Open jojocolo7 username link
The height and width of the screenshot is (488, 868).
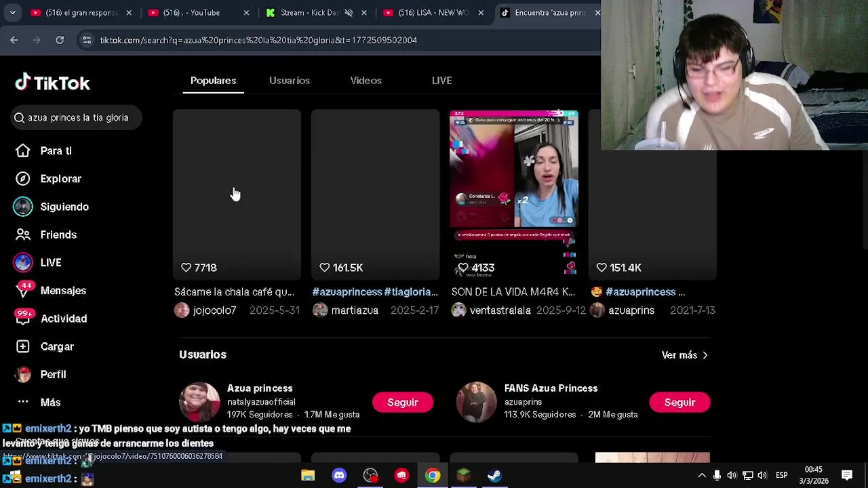(x=214, y=310)
